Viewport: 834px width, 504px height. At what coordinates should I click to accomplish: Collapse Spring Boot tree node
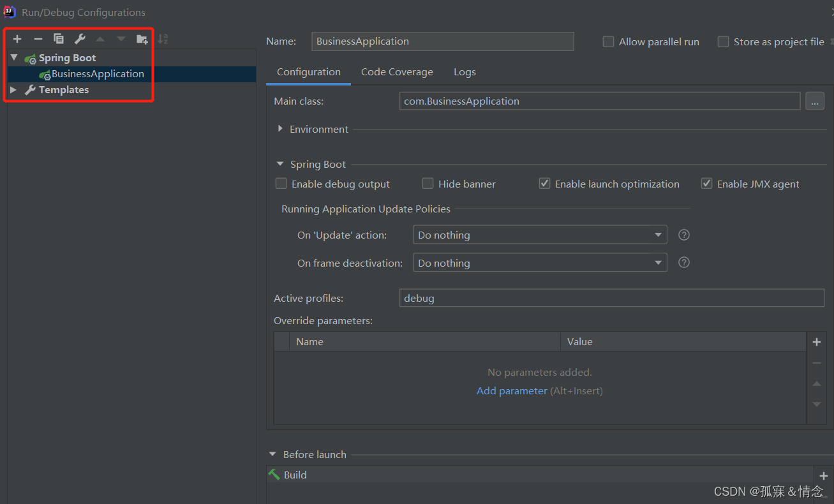click(14, 57)
